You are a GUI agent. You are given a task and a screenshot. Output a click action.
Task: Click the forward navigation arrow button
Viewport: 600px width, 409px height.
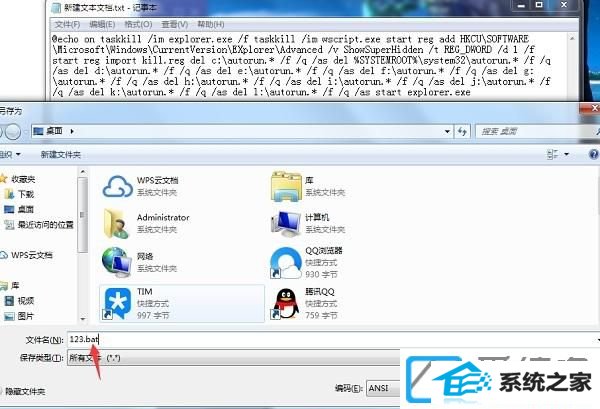[x=13, y=132]
